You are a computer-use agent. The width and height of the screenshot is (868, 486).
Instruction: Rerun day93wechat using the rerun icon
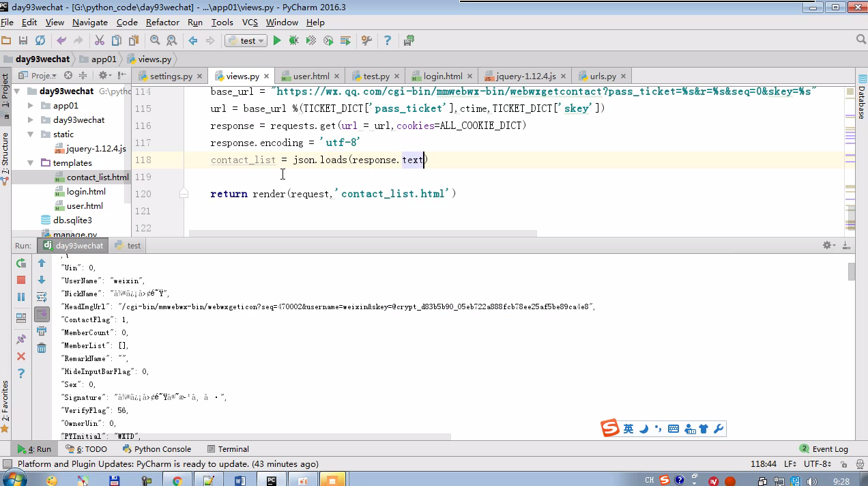(x=21, y=263)
